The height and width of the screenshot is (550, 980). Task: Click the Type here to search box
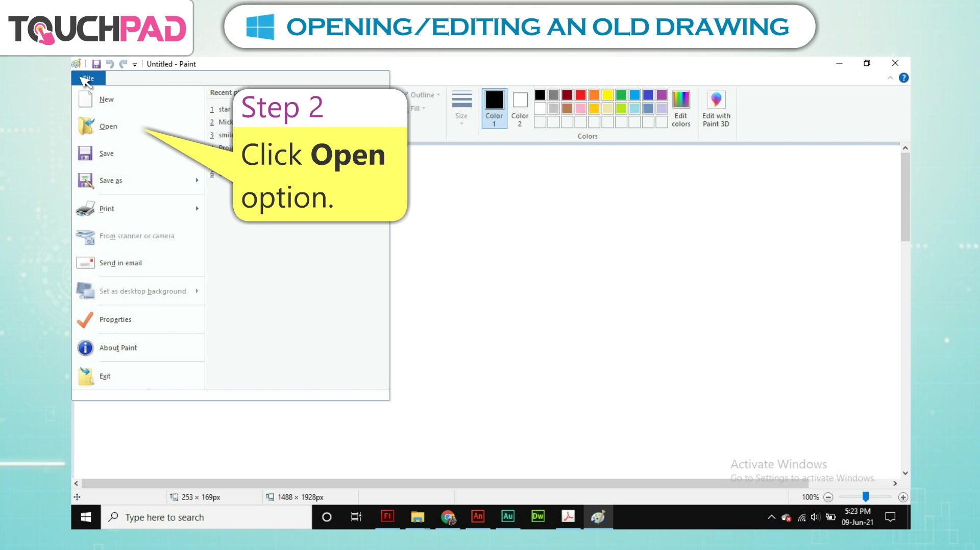(207, 517)
